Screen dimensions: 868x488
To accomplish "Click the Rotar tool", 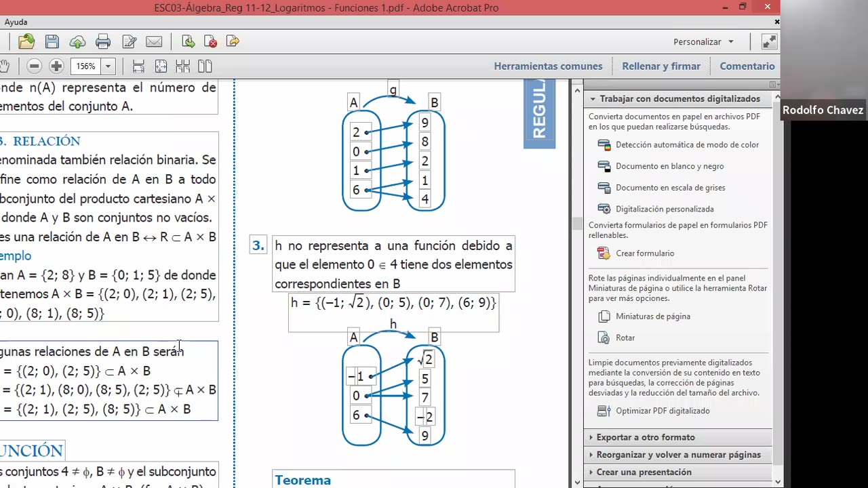I will [x=625, y=338].
